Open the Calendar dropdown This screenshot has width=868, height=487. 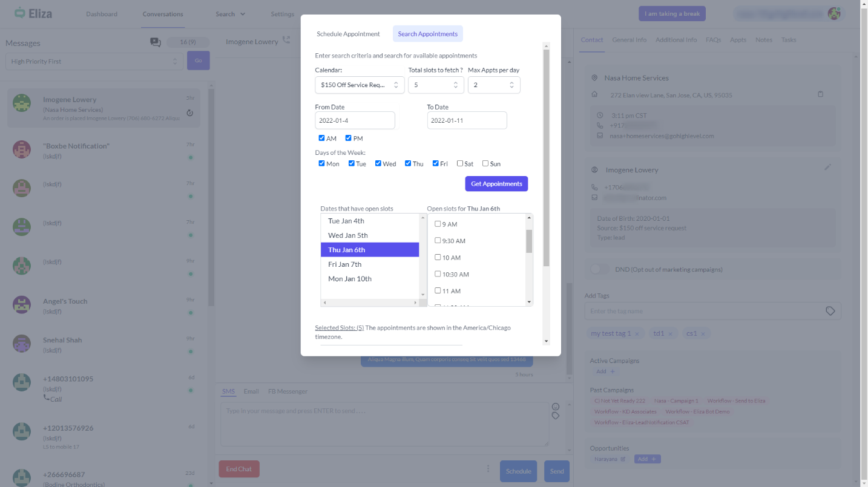[x=360, y=85]
